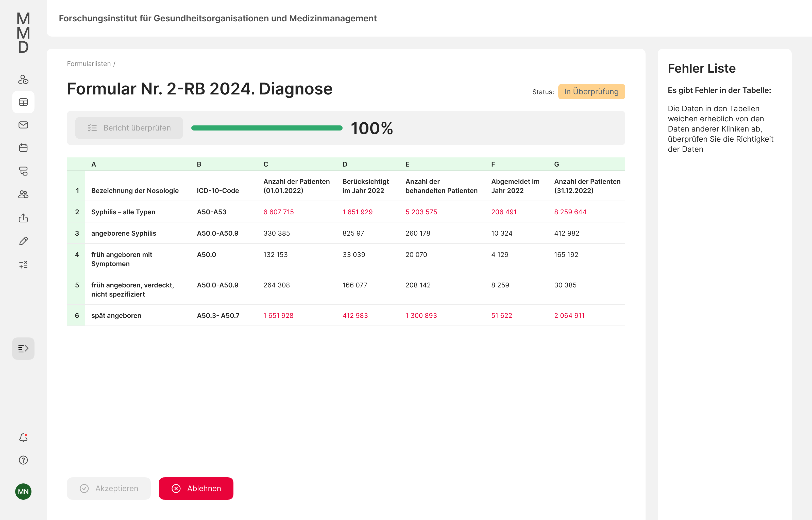Click the Ablehnen button
The width and height of the screenshot is (812, 520).
click(x=196, y=488)
